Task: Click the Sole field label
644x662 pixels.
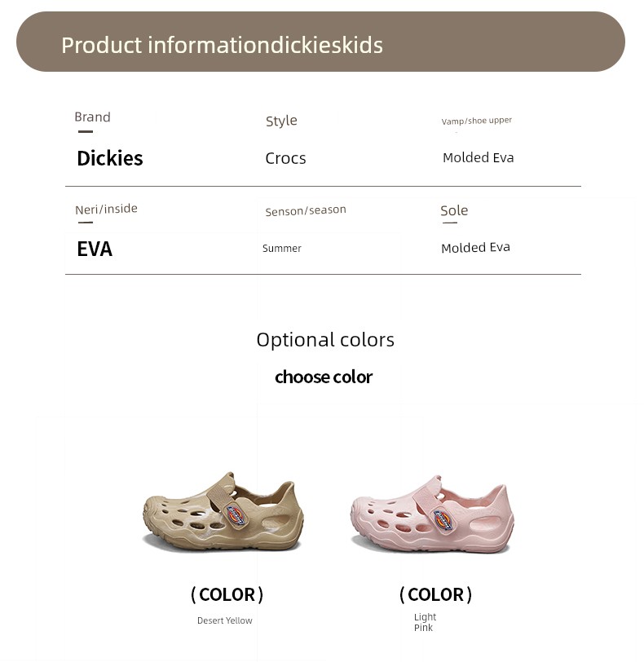Action: coord(454,210)
